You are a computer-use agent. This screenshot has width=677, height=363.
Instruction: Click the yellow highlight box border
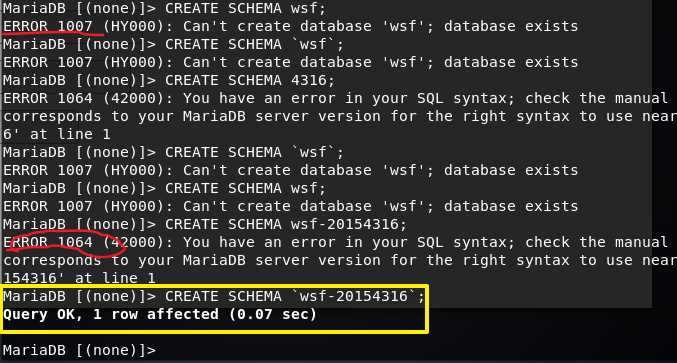point(215,286)
